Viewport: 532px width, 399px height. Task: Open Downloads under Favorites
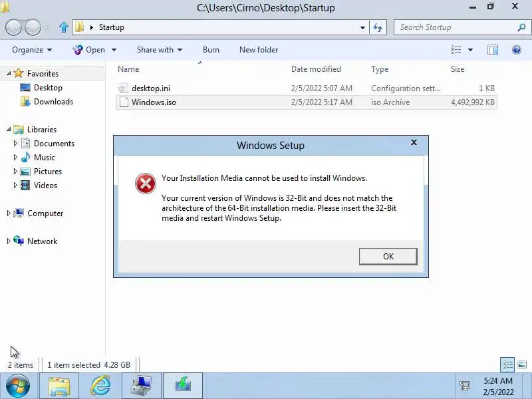[53, 102]
